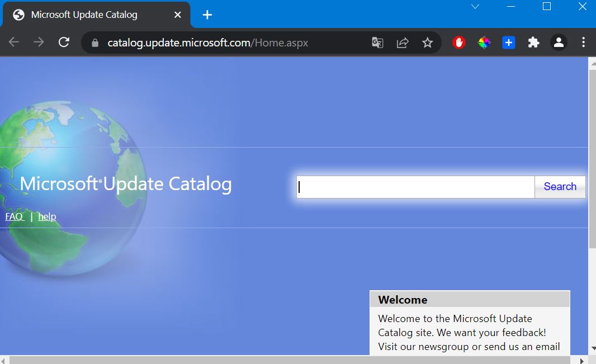This screenshot has height=364, width=596.
Task: Open the Chrome profile avatar
Action: pyautogui.click(x=559, y=42)
